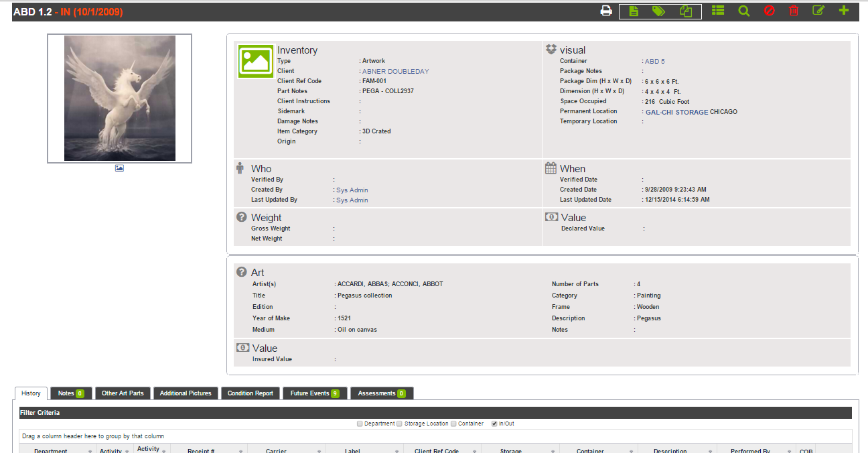Click the white printer icon
Image resolution: width=868 pixels, height=453 pixels.
click(606, 11)
